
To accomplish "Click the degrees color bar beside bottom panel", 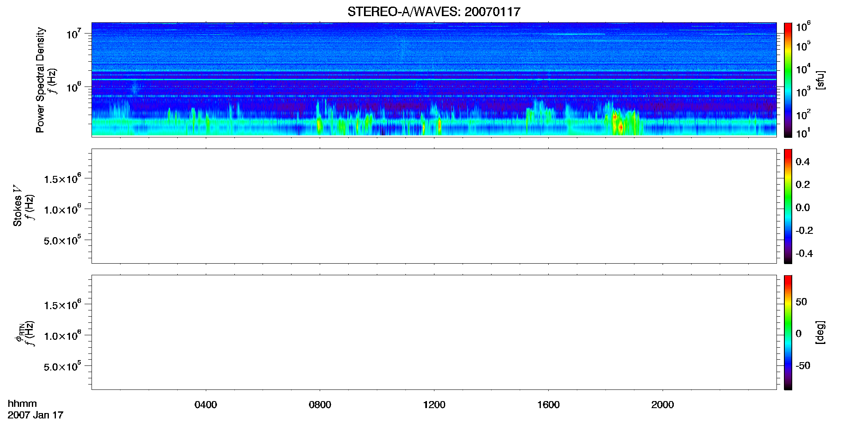I will (x=788, y=332).
